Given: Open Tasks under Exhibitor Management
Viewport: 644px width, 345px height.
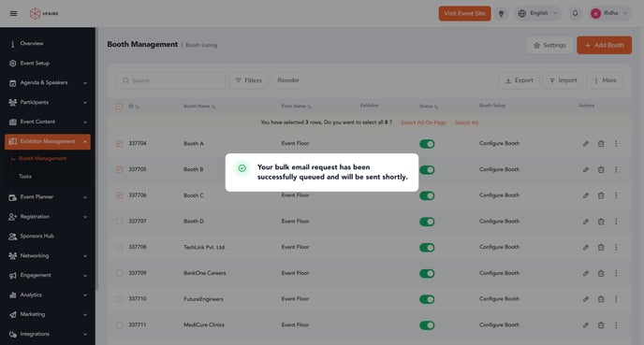Looking at the screenshot, I should (25, 177).
